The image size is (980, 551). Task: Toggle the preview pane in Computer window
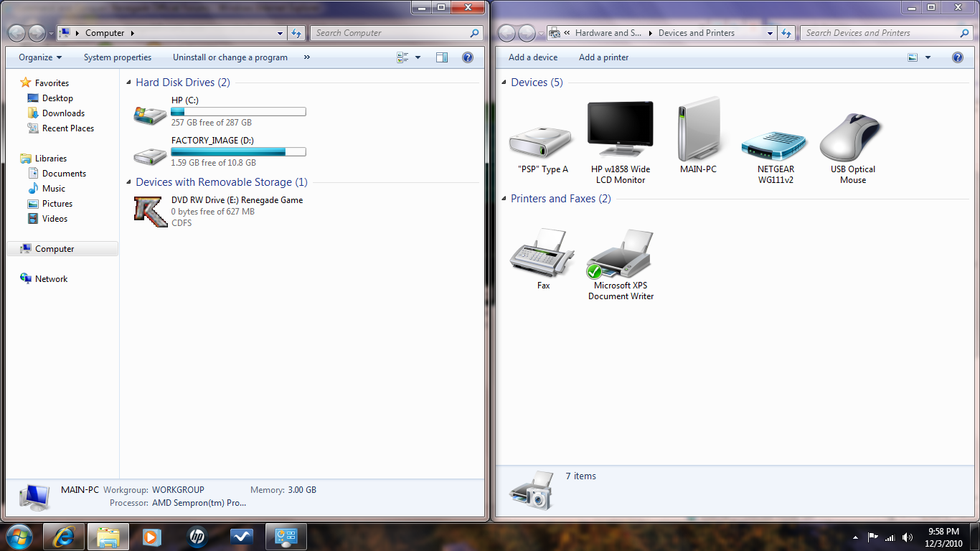[442, 57]
